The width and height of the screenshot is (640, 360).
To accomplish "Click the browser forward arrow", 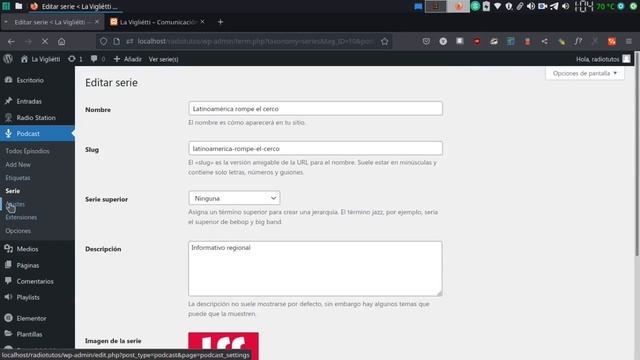I will [28, 42].
